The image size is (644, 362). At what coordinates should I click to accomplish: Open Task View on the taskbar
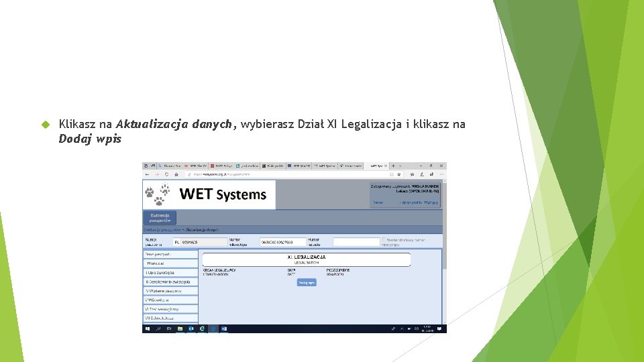click(169, 328)
